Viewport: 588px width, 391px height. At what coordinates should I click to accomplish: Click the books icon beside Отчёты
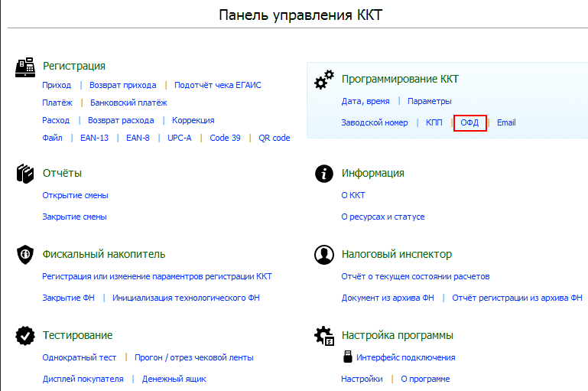coord(25,174)
